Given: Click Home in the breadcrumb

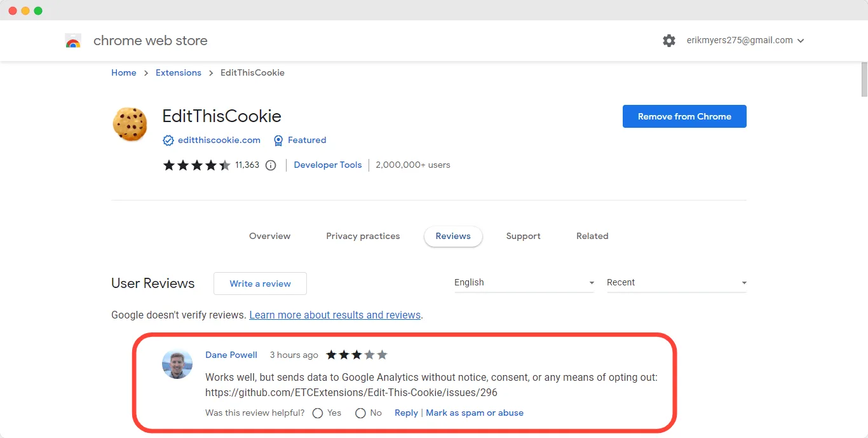Looking at the screenshot, I should point(124,72).
